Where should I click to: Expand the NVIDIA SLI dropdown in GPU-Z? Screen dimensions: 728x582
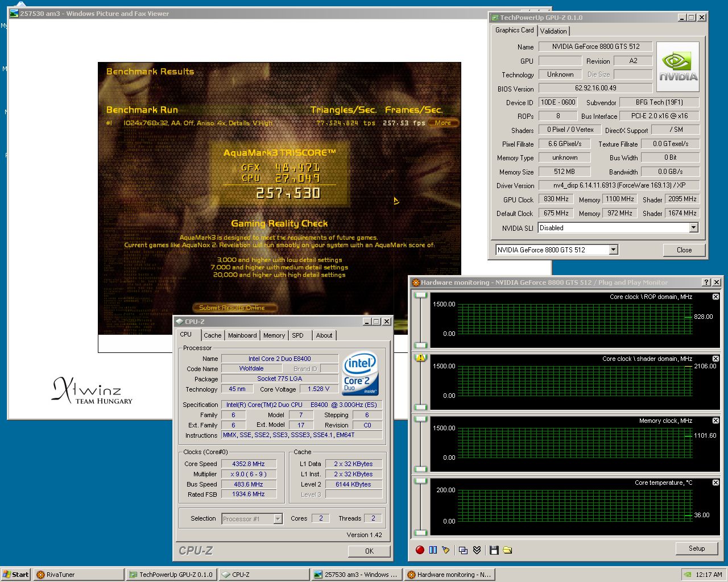(693, 228)
